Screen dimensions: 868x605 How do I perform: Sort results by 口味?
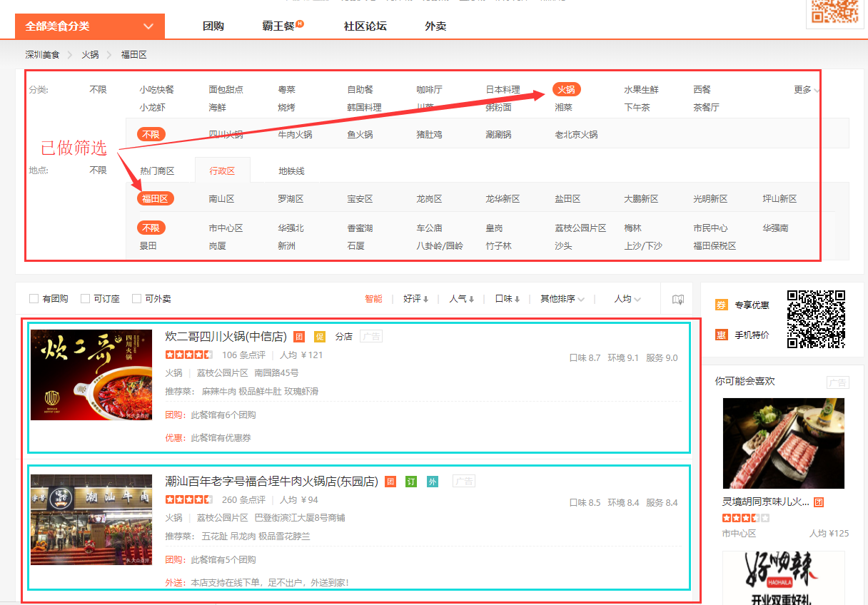click(x=508, y=300)
